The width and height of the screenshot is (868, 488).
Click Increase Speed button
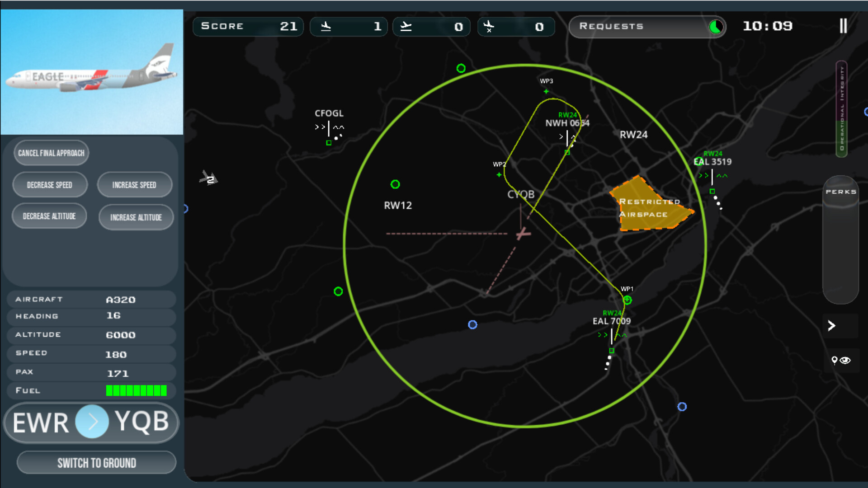pos(134,185)
